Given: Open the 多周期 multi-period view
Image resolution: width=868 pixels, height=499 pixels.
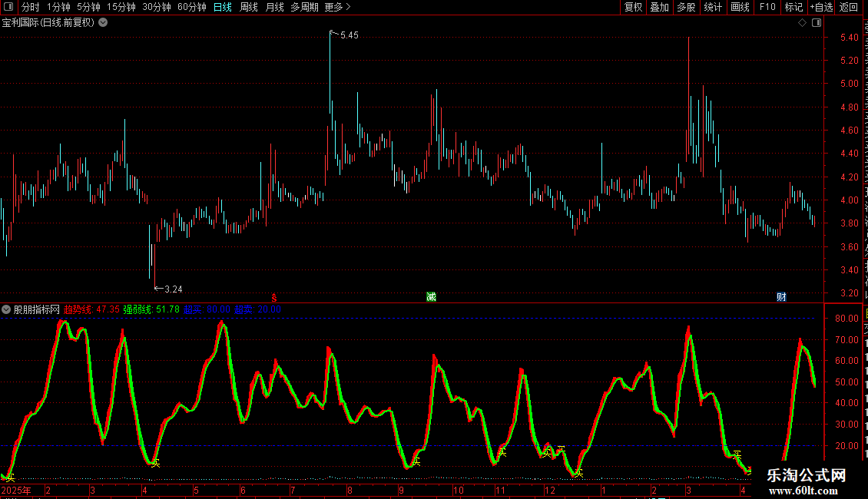Looking at the screenshot, I should (x=304, y=7).
